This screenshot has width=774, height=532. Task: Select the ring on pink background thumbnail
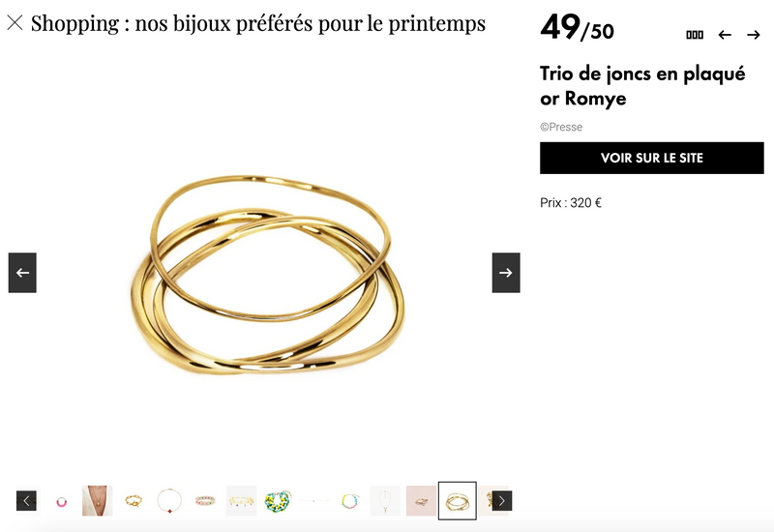click(422, 501)
